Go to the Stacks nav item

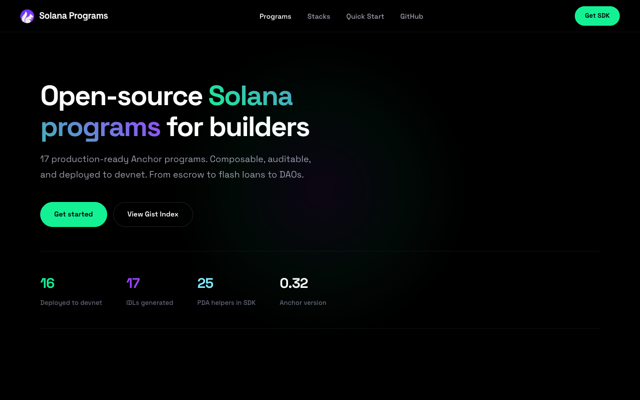pos(318,16)
